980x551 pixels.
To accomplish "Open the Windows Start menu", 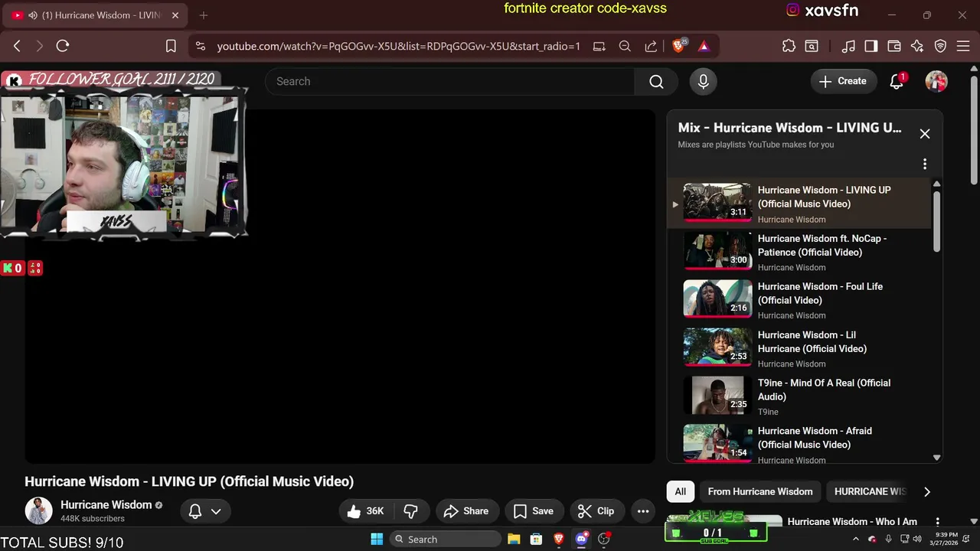I will click(x=377, y=539).
